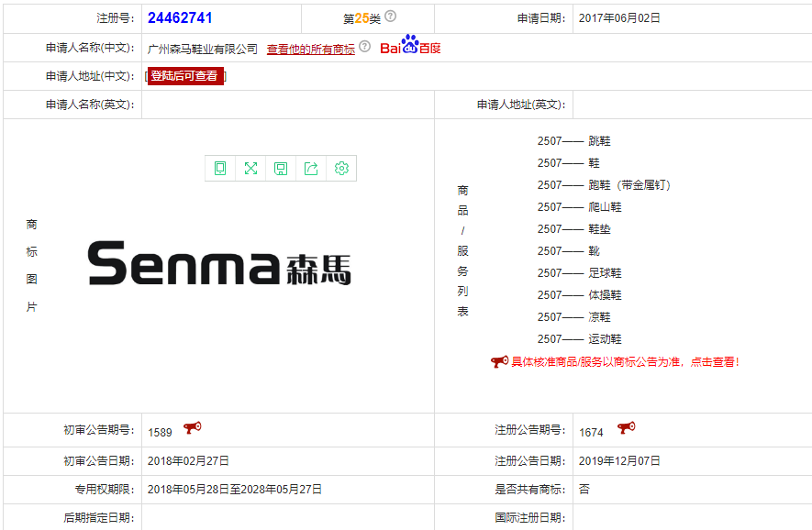Click the goods row 2507—— 爬山鞋
Image resolution: width=812 pixels, height=530 pixels.
(580, 207)
